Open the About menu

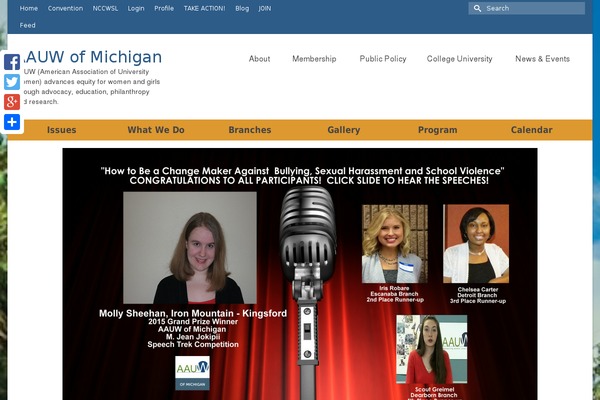click(259, 59)
